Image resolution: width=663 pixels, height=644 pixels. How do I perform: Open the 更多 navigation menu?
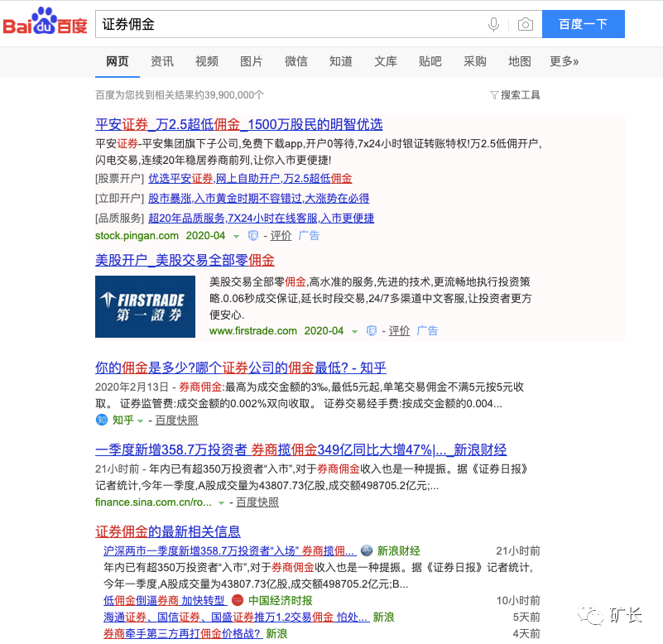tap(563, 62)
